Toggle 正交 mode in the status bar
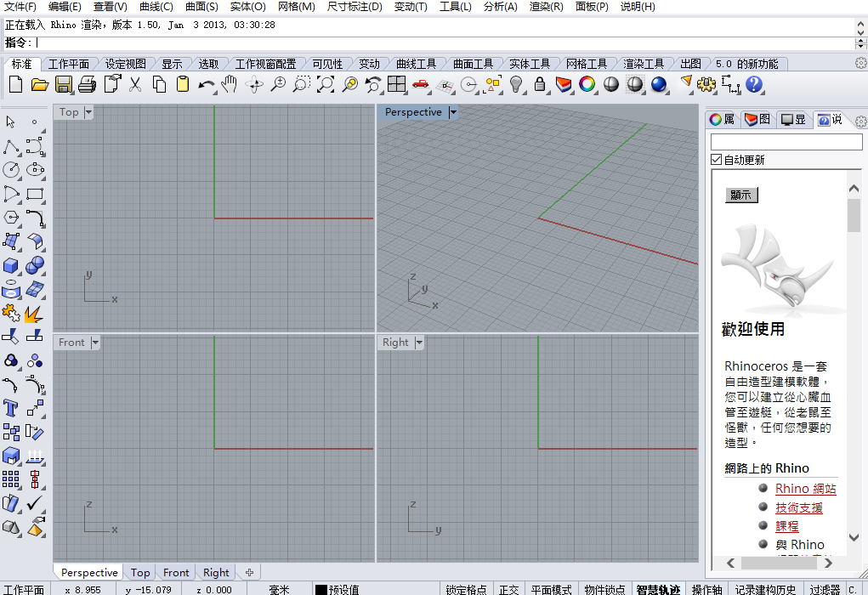This screenshot has height=595, width=868. pyautogui.click(x=509, y=587)
